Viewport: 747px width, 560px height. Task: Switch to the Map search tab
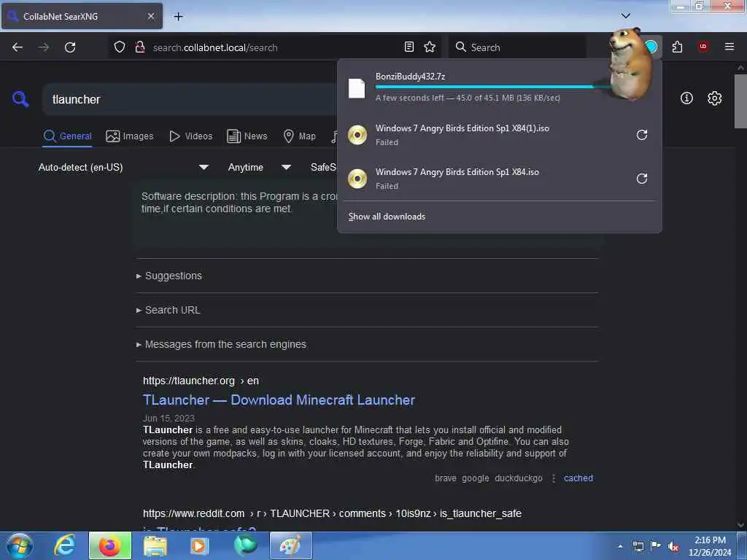[300, 136]
